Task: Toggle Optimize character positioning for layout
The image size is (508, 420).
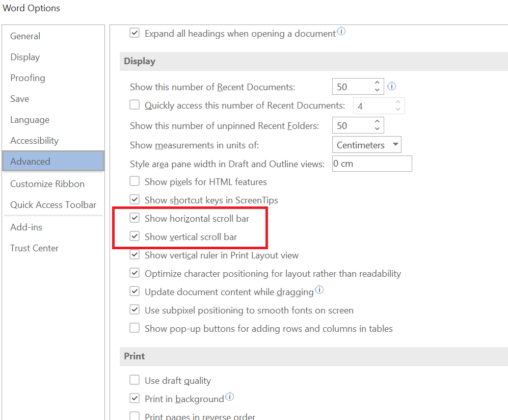Action: (135, 273)
